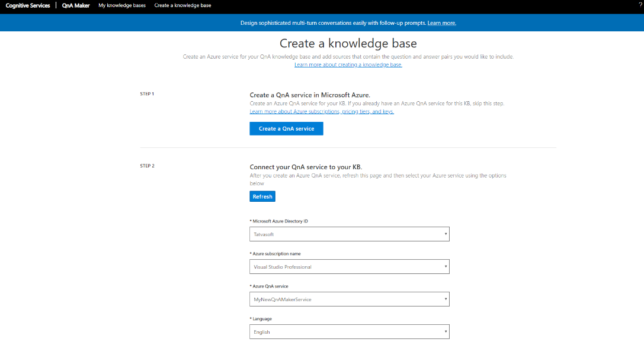Open Microsoft Azure Directory ID dropdown
The image size is (644, 342).
[x=350, y=234]
